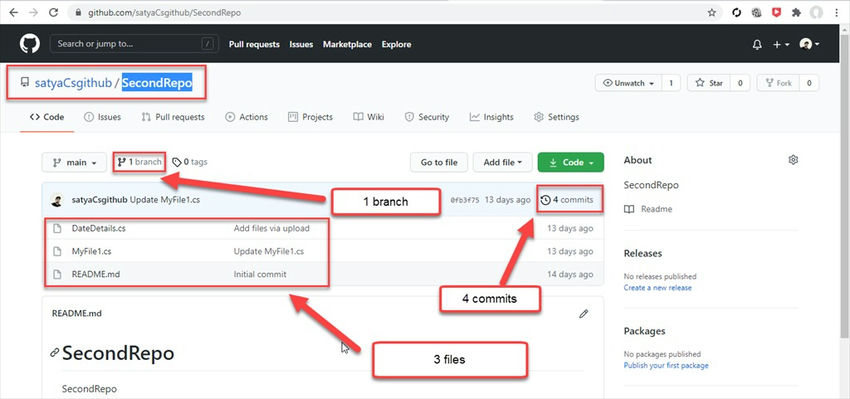Focus the Search or jump to field
Image resolution: width=850 pixels, height=399 pixels.
pos(134,44)
